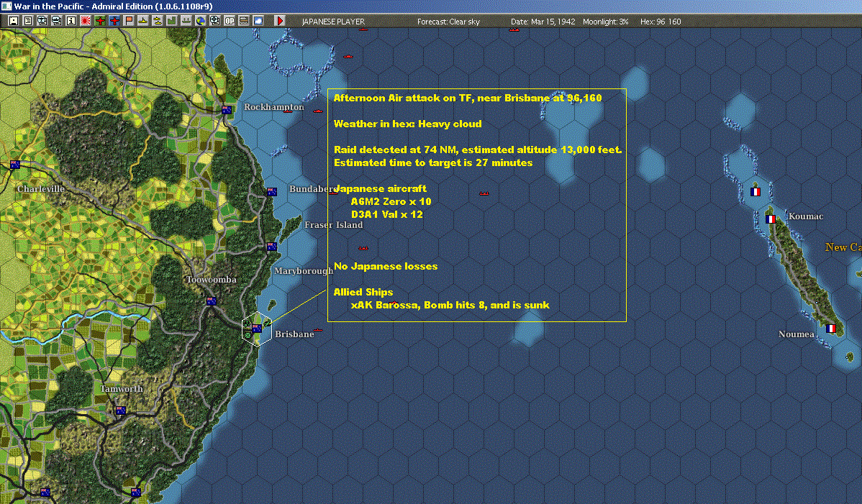This screenshot has width=862, height=504.
Task: Select the Rockhampton base flag
Action: tap(227, 110)
